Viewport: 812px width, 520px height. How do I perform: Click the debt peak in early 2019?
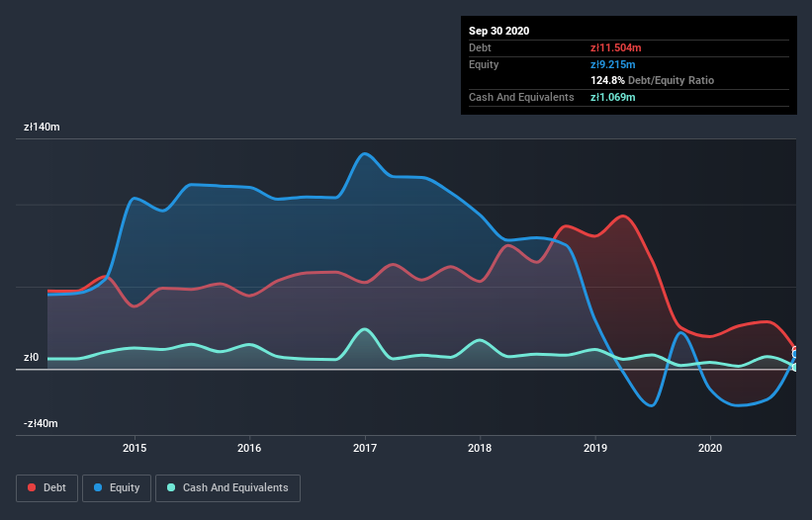[x=622, y=216]
